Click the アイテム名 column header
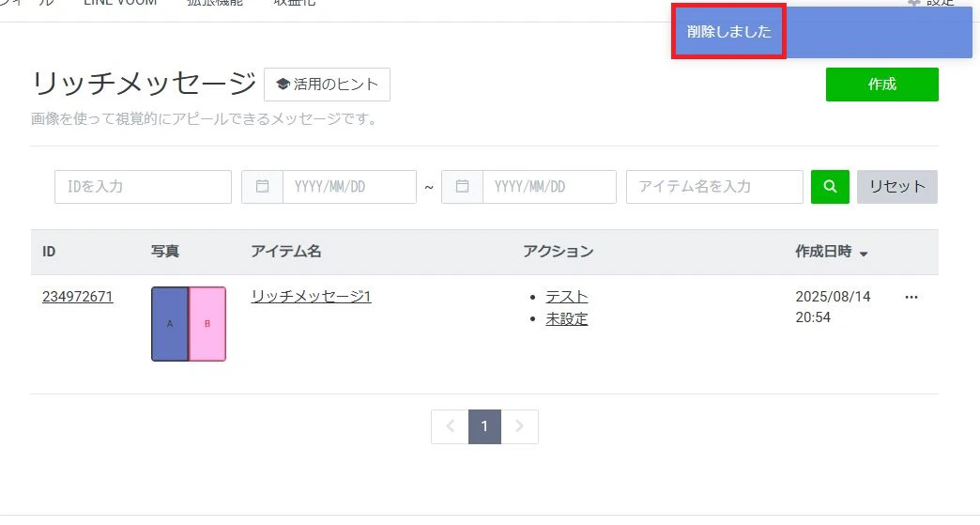The width and height of the screenshot is (980, 525). (x=285, y=252)
